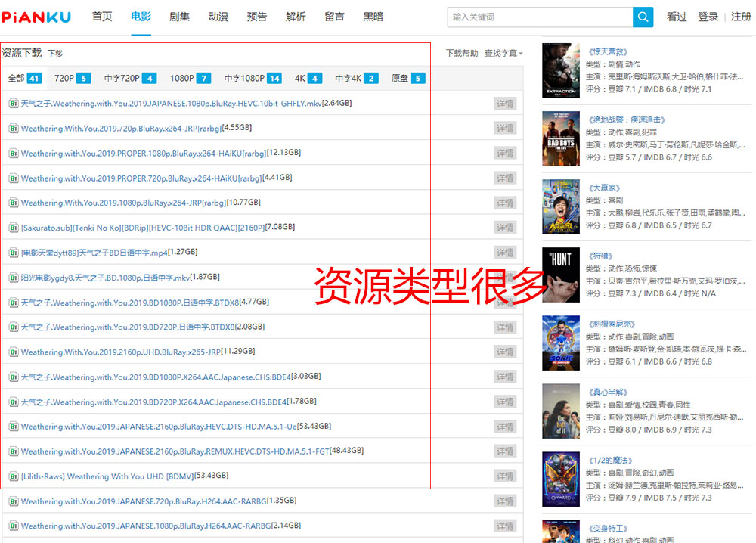Click BT icon beside PROPER 1080p HAiKU torrent
756x543 pixels.
(x=14, y=154)
